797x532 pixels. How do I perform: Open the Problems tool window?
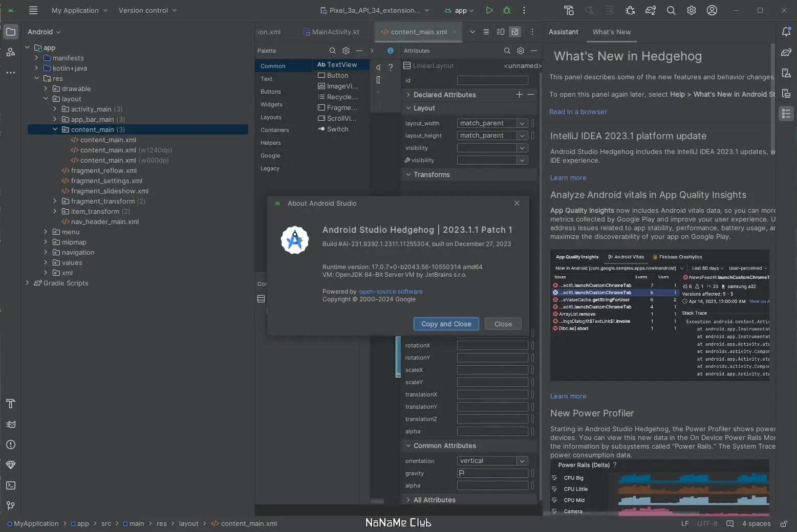pyautogui.click(x=11, y=445)
